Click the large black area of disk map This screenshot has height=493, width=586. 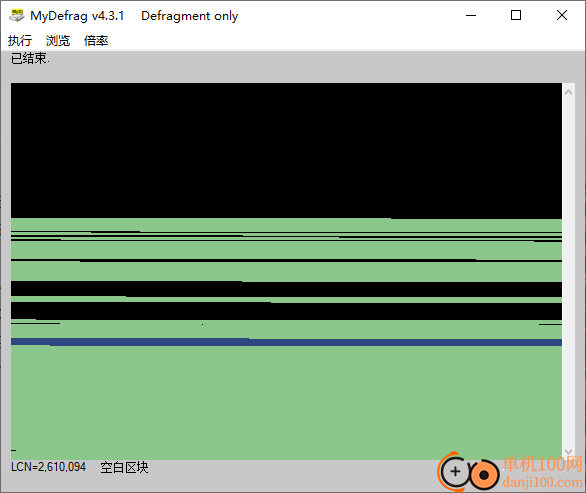pos(286,150)
